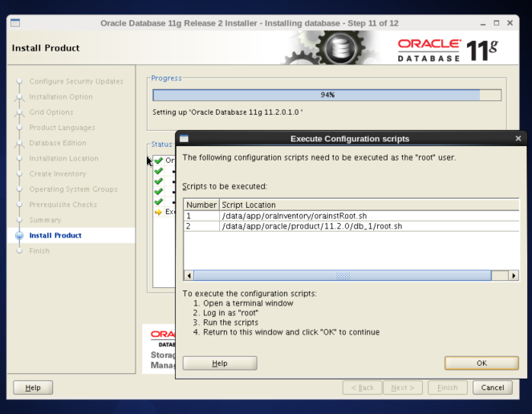Select script row /data/app/oraInventory/orainstRoot.sh
Viewport: 532px width, 414px height.
click(x=351, y=216)
